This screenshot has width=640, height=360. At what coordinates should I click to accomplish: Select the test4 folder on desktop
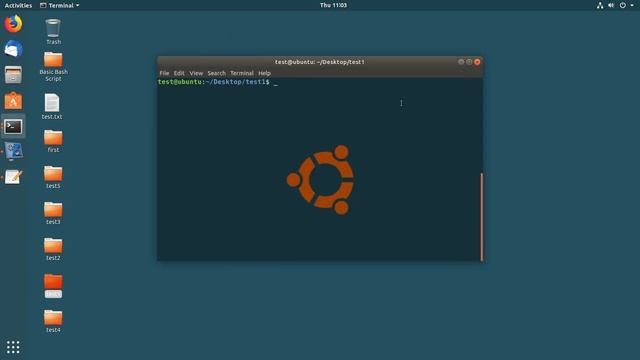[53, 321]
